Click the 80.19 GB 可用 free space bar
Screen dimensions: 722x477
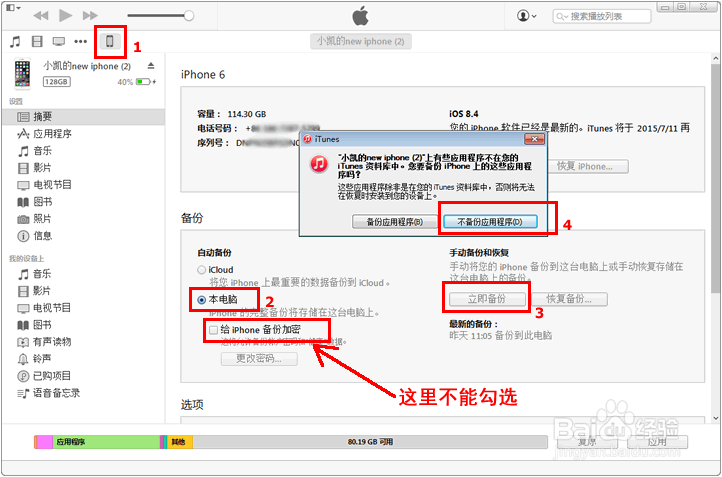click(370, 442)
